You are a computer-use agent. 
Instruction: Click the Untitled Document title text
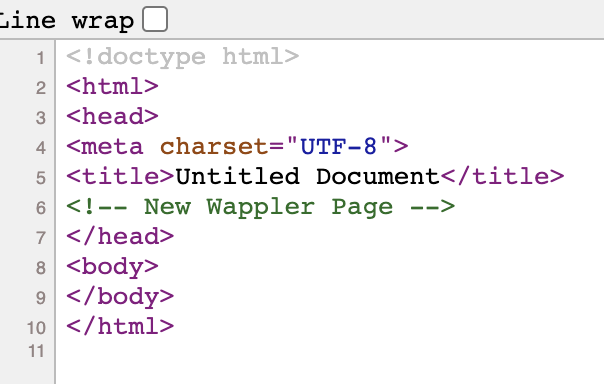point(307,177)
